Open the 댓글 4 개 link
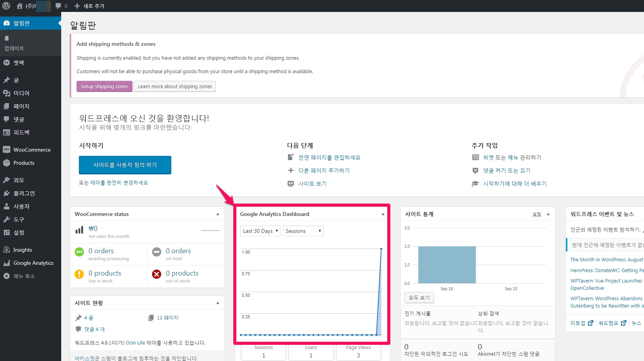Image resolution: width=644 pixels, height=361 pixels. pos(95,329)
